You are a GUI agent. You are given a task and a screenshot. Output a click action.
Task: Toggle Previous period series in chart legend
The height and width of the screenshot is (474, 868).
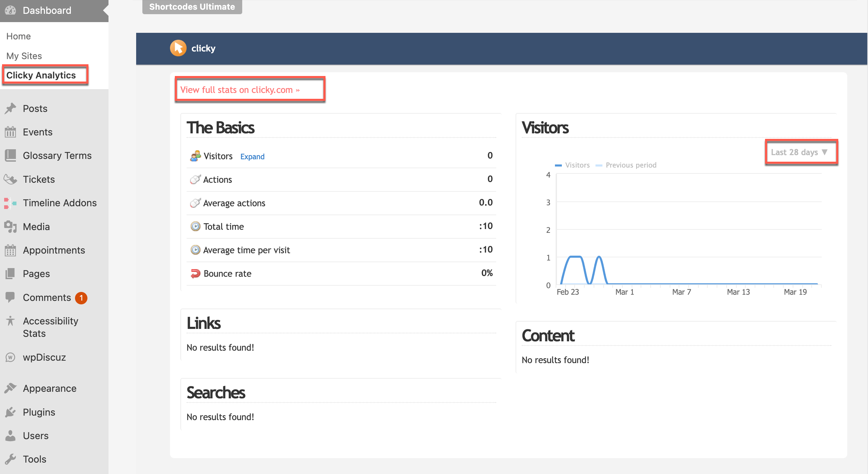[x=626, y=165]
